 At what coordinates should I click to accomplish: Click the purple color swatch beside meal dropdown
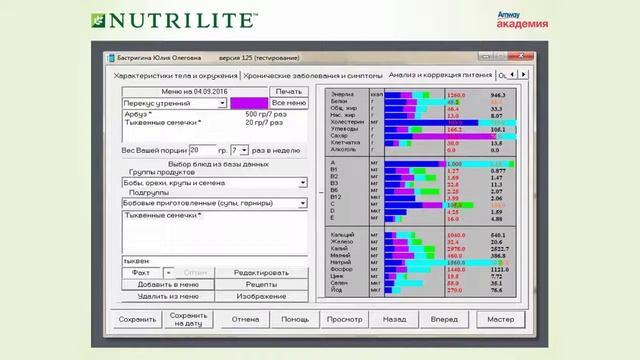tap(249, 103)
